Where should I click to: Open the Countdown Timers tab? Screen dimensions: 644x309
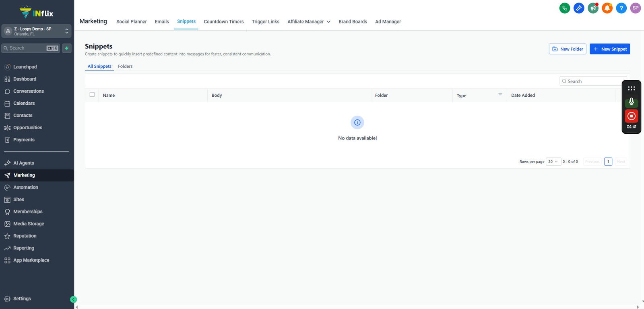[x=223, y=22]
